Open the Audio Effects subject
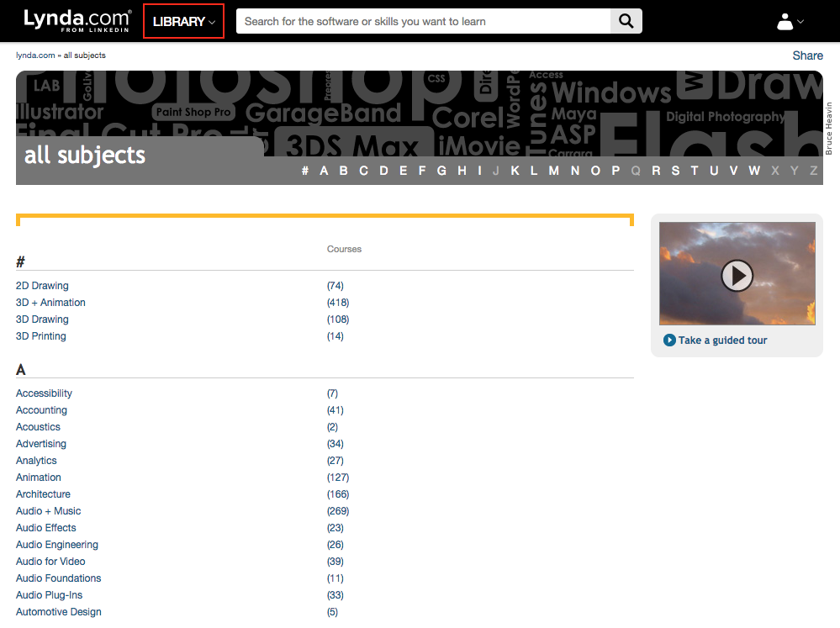This screenshot has height=628, width=840. [x=46, y=528]
